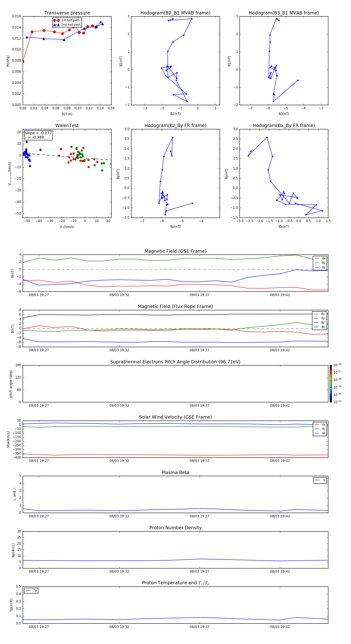Click '08/03 19:32' tick in GSE magnetic field plot
Viewport: 351px width, 644px height.
[x=119, y=295]
